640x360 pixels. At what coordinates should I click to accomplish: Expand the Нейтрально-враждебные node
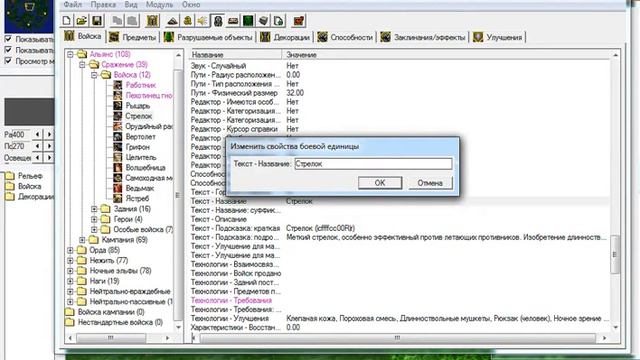point(70,291)
